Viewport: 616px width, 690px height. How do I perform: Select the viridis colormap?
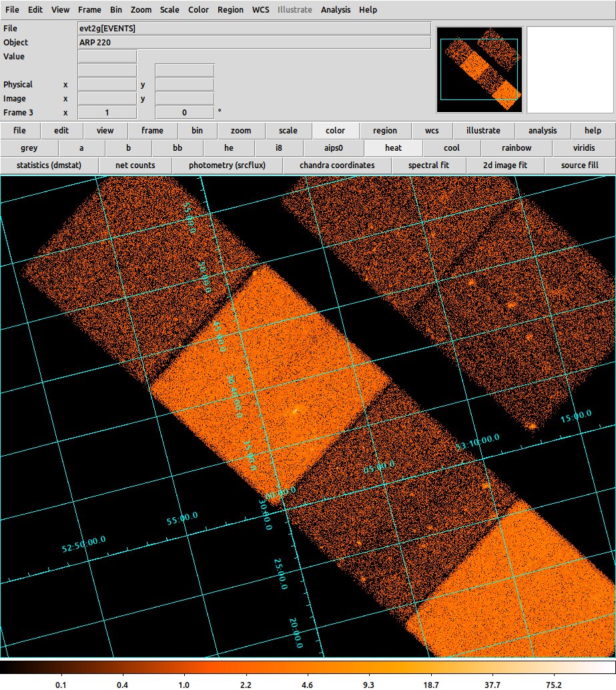pos(584,148)
